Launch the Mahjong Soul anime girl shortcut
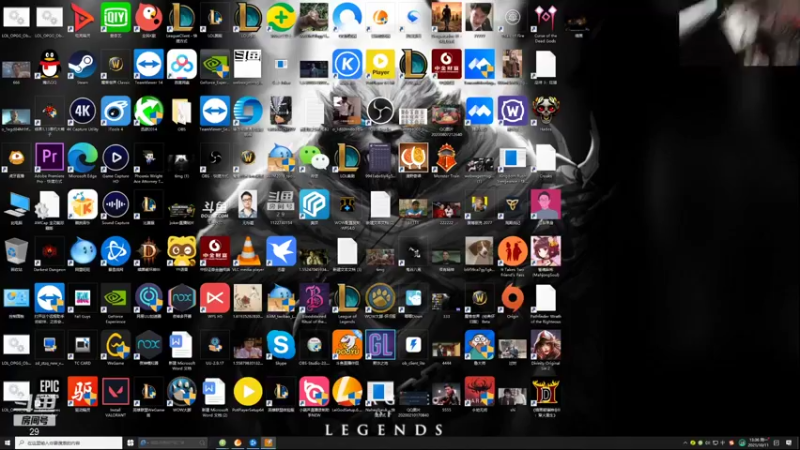Viewport: 800px width, 450px height. coord(545,251)
